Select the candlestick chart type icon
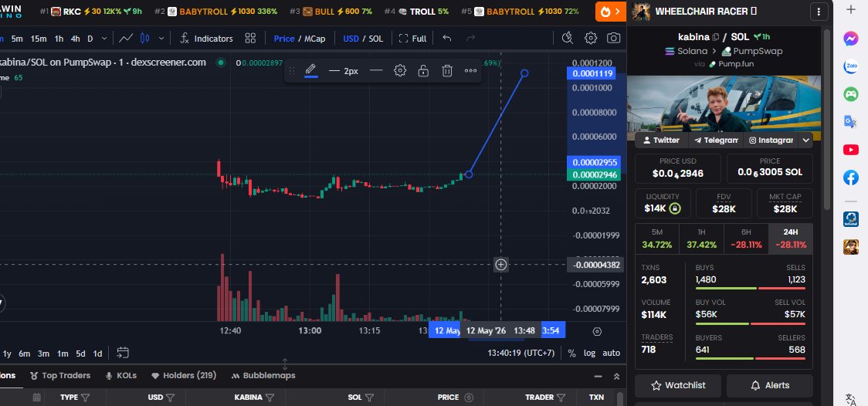 click(145, 38)
